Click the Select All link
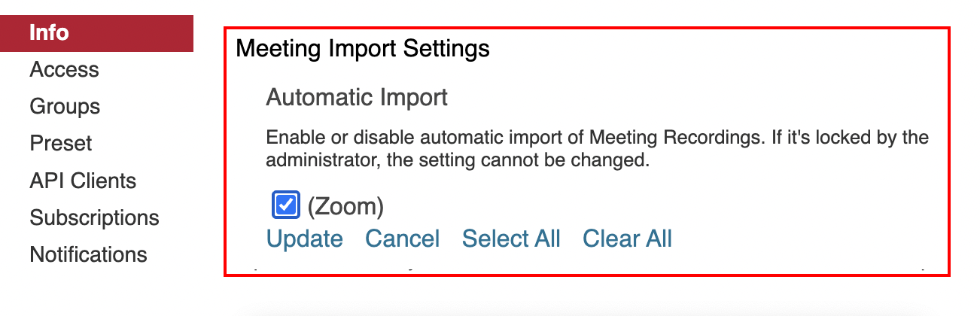Viewport: 980px width, 316px height. pos(511,239)
